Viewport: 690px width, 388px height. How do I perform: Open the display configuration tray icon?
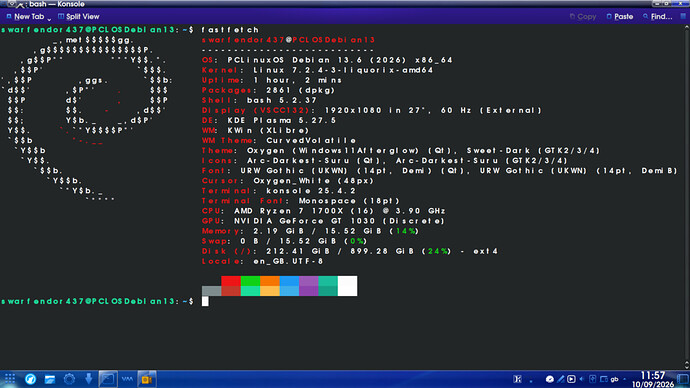pyautogui.click(x=604, y=379)
